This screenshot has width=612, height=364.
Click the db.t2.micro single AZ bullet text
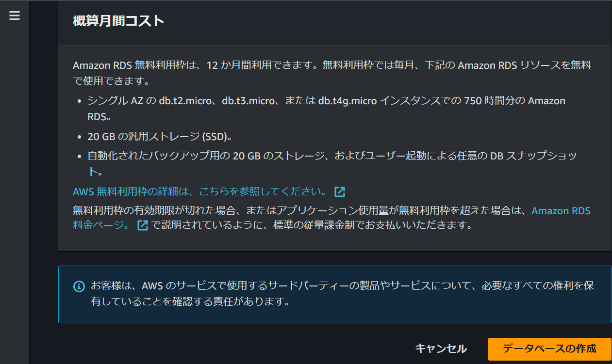pyautogui.click(x=327, y=109)
